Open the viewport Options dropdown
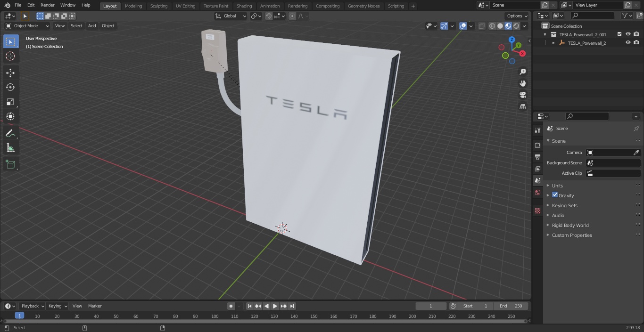 [x=517, y=16]
